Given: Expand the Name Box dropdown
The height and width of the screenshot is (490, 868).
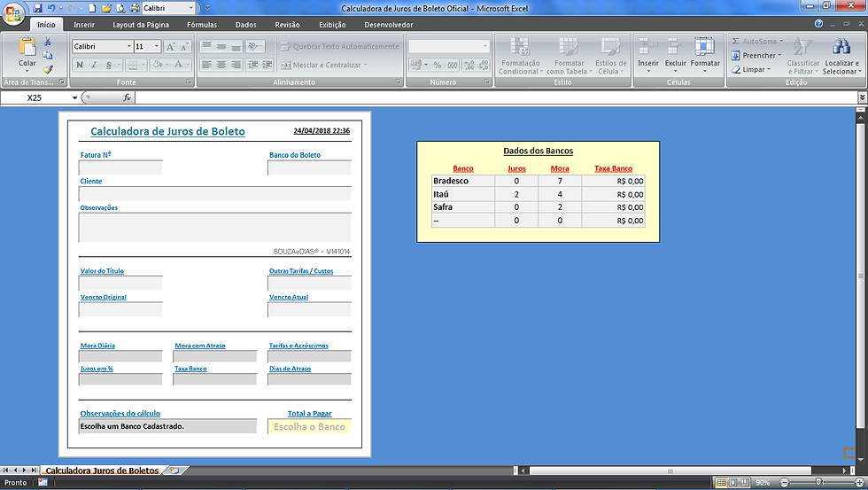Looking at the screenshot, I should (x=74, y=98).
